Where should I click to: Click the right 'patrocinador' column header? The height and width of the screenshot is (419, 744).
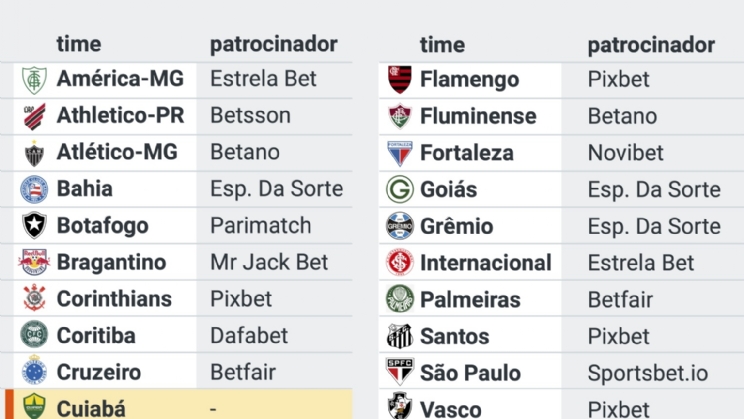tap(651, 45)
